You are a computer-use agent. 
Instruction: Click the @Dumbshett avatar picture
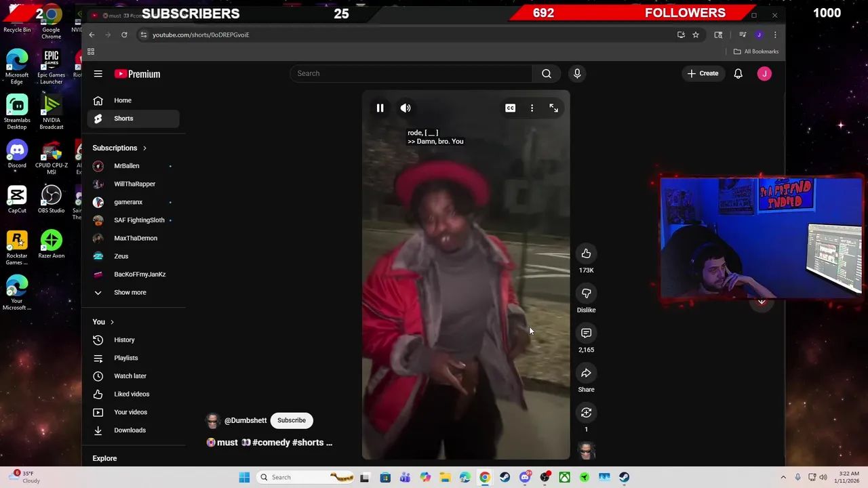click(x=212, y=420)
